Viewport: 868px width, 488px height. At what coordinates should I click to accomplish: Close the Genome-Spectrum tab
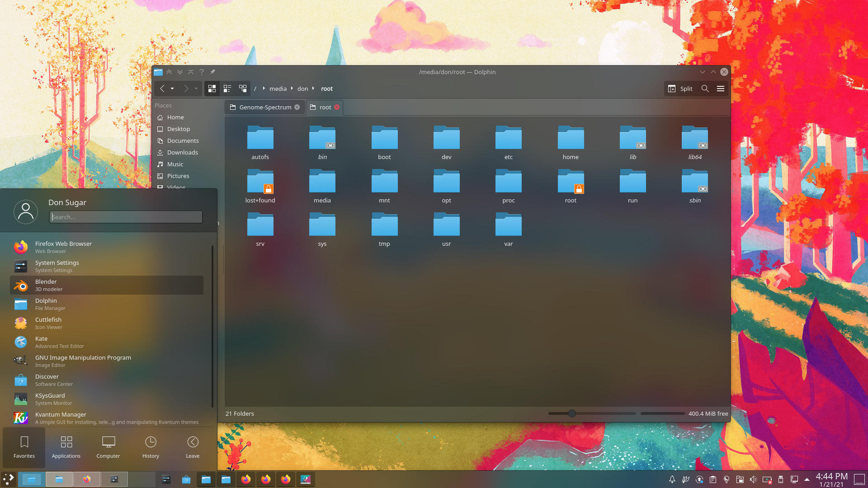tap(297, 107)
